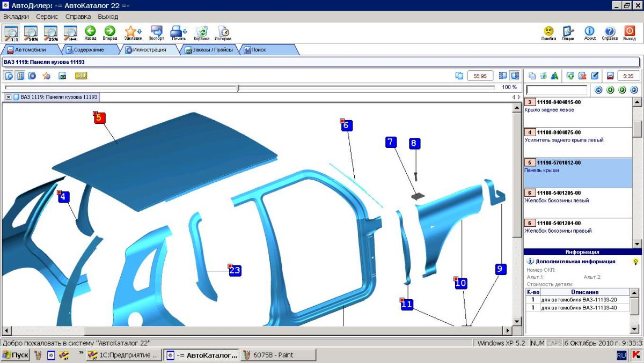Screen dimensions: 644x363
Task: Open the About dialog
Action: 590,33
